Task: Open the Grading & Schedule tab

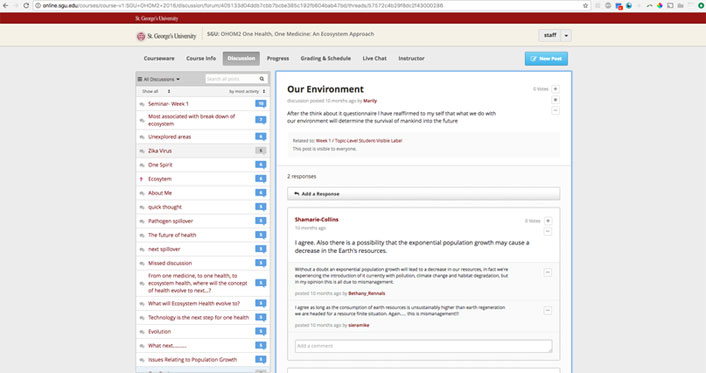Action: coord(326,59)
